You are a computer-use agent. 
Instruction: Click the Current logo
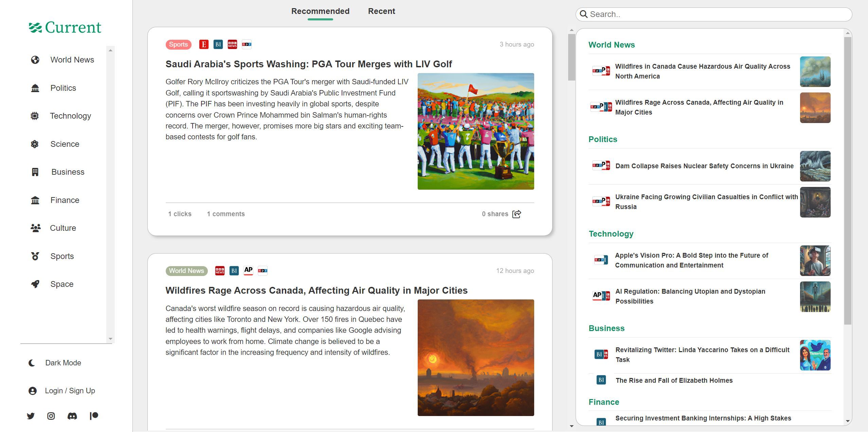(65, 28)
